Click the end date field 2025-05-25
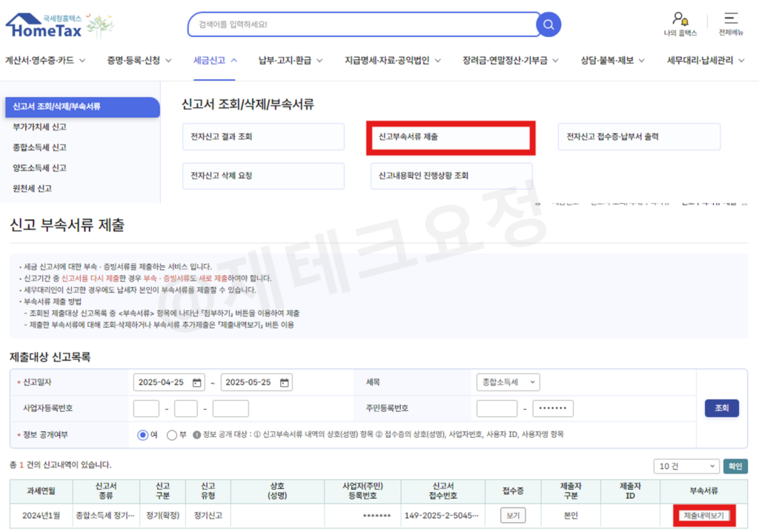 256,382
